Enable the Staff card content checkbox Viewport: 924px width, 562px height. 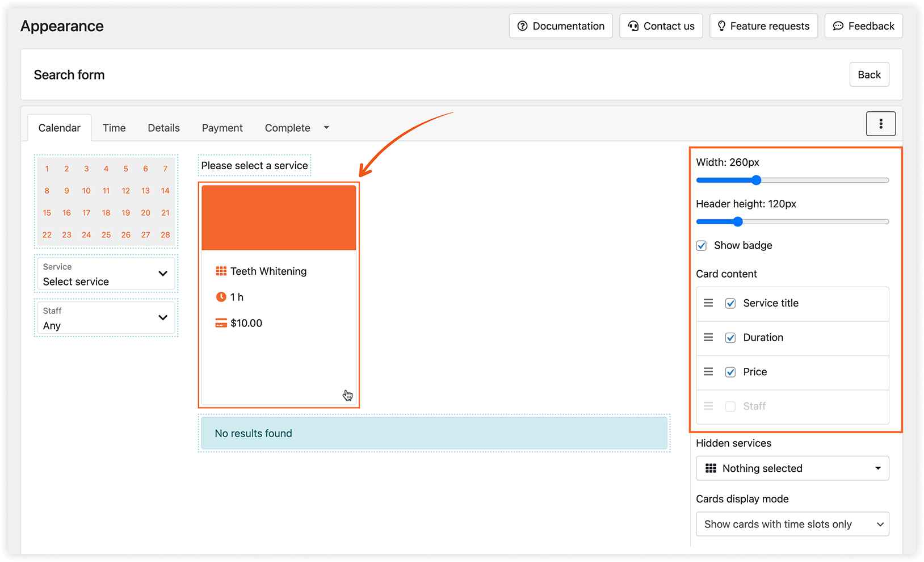tap(730, 406)
